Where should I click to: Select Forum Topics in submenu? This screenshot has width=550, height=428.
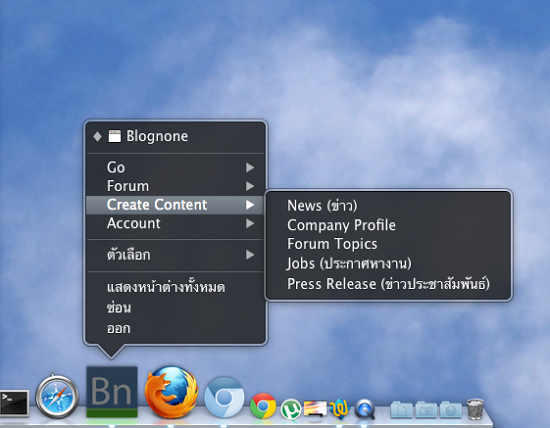point(389,244)
